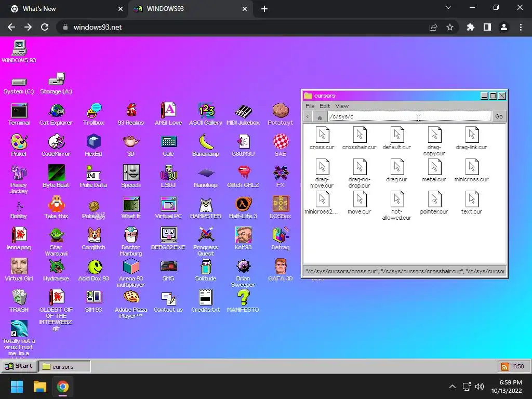Screen dimensions: 532x399
Task: Open the View menu in cursors window
Action: pos(342,106)
